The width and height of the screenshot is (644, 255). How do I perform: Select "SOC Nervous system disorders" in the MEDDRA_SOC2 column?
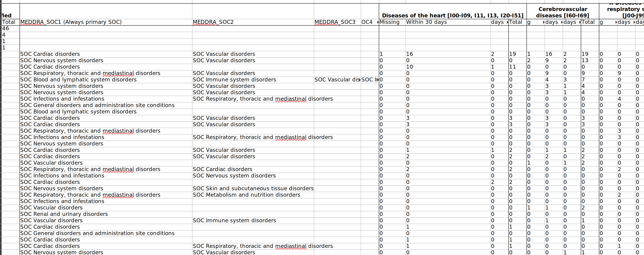click(253, 176)
